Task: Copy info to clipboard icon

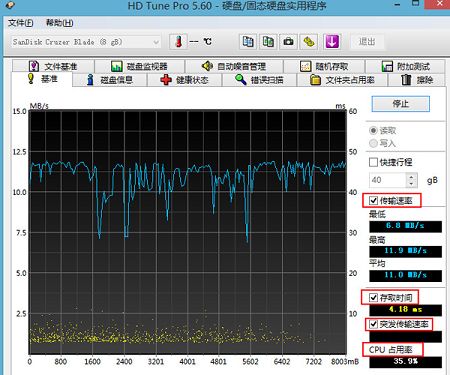Action: [248, 42]
